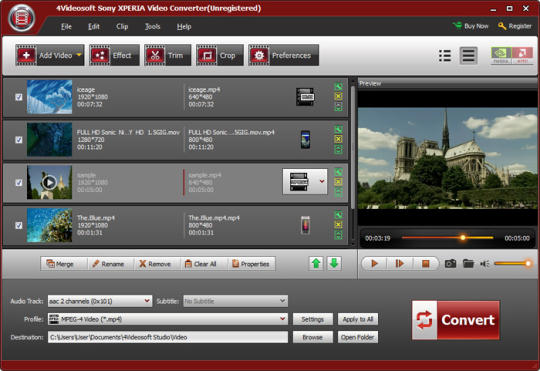The height and width of the screenshot is (371, 540).
Task: Click the Open Folder button
Action: [x=358, y=337]
